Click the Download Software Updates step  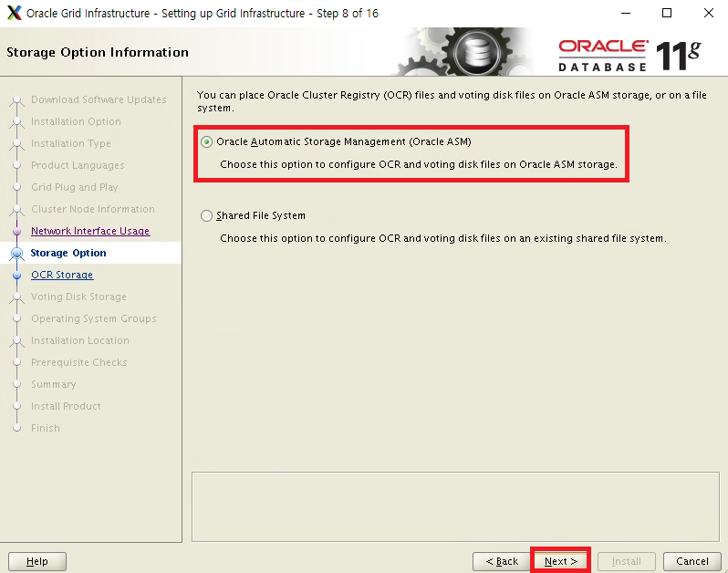tap(99, 99)
